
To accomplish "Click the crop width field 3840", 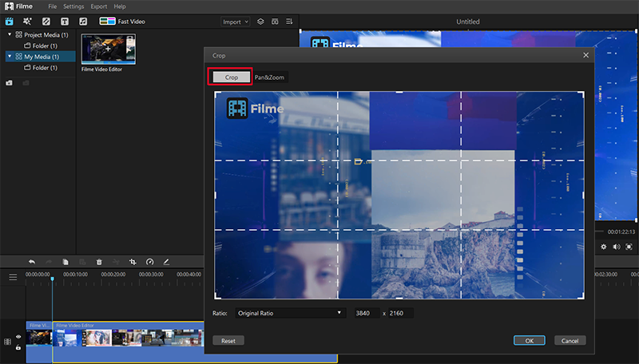I will click(367, 313).
